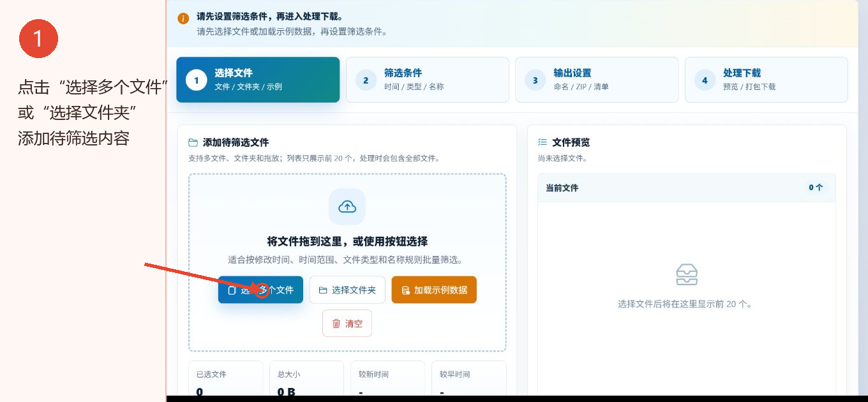Go to step 2 筛选条件 tab
The width and height of the screenshot is (868, 402).
pyautogui.click(x=428, y=80)
